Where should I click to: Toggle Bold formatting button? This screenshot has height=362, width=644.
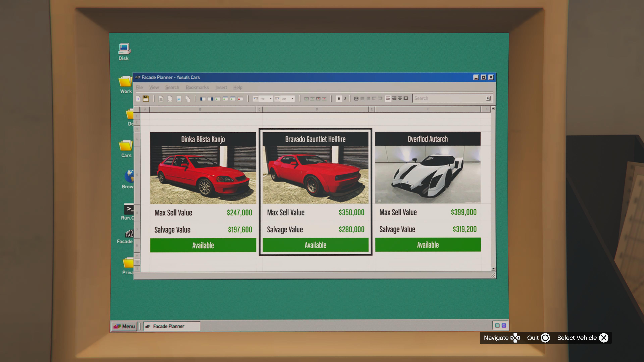[x=339, y=98]
